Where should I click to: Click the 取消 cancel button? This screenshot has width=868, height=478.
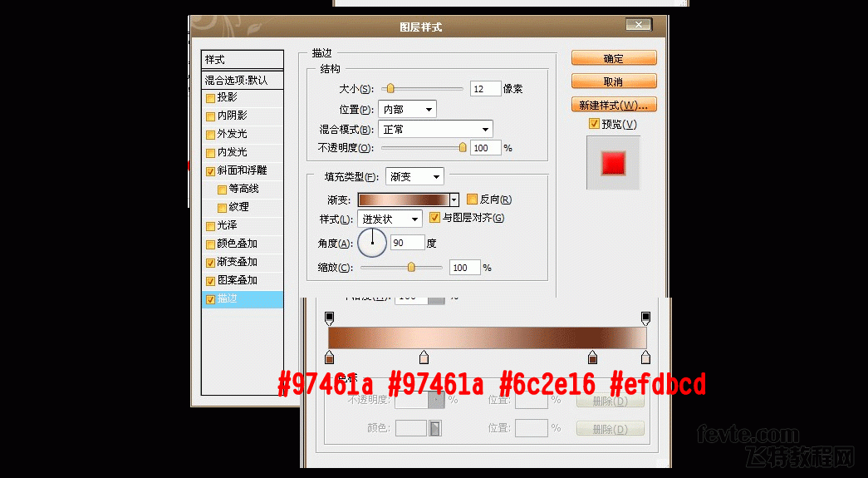pos(614,81)
